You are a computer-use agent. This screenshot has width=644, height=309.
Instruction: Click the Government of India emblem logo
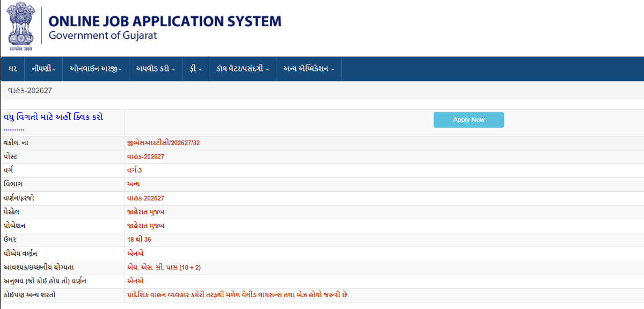click(20, 26)
